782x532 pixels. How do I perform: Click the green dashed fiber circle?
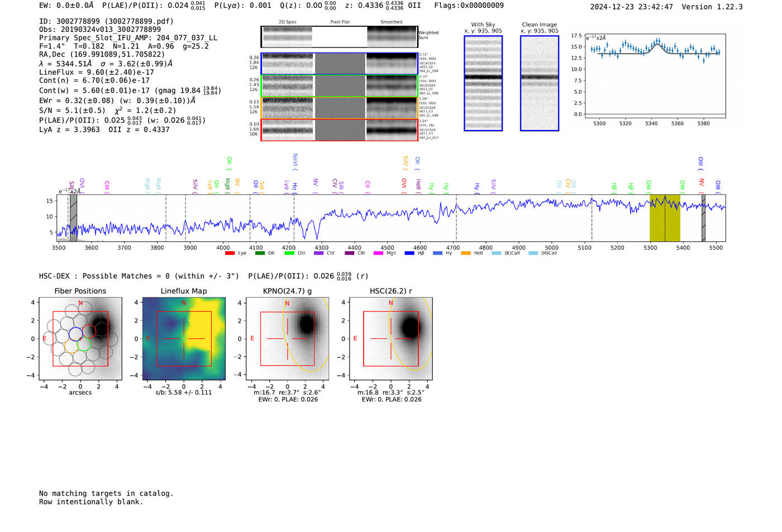click(84, 343)
